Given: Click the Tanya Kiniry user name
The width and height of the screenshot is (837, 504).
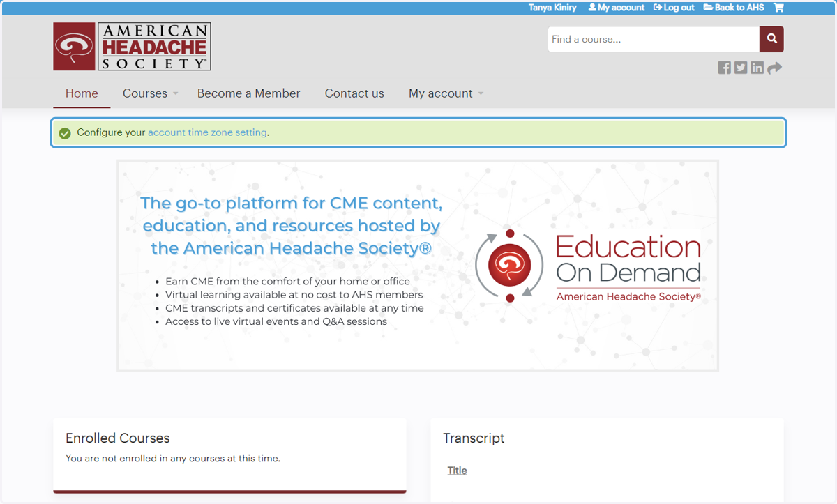Looking at the screenshot, I should tap(552, 8).
